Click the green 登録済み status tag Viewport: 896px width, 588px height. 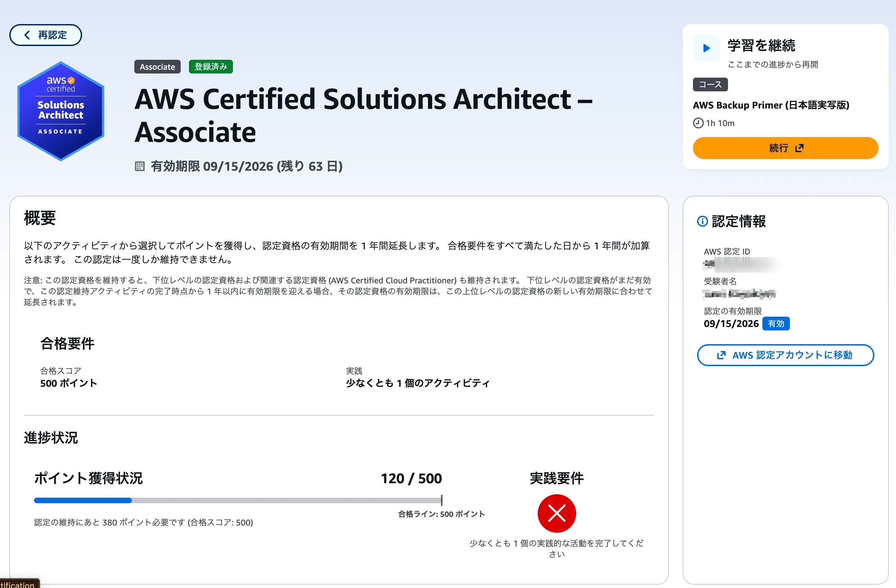[211, 67]
